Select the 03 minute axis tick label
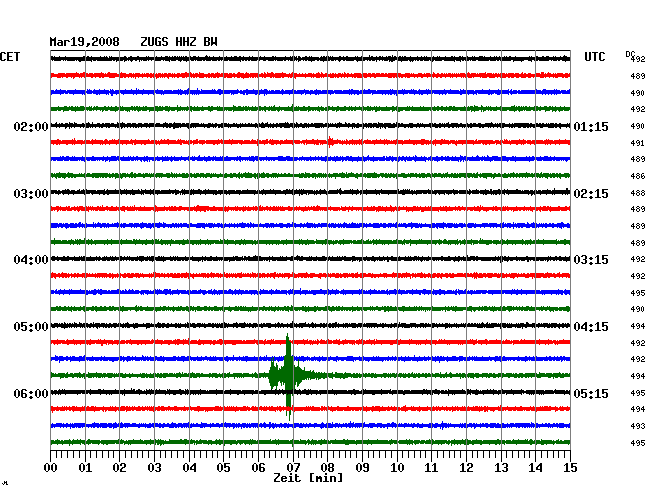This screenshot has height=494, width=650. point(154,468)
